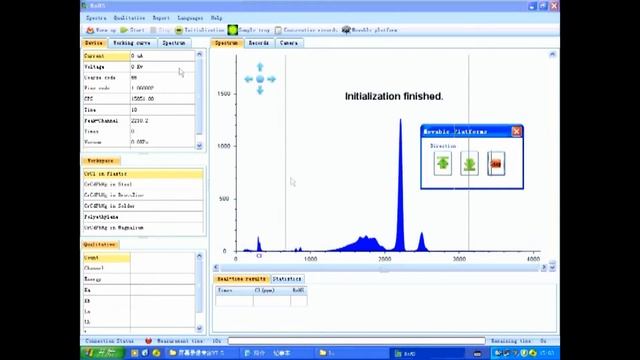Screen dimensions: 640x360
Task: Click the Qualitative panel scroll-up arrow
Action: tap(199, 256)
